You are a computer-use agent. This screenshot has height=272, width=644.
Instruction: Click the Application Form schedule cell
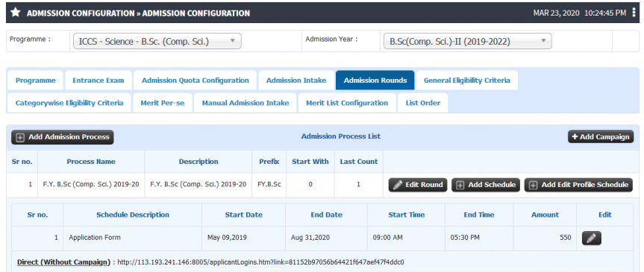[x=133, y=238]
